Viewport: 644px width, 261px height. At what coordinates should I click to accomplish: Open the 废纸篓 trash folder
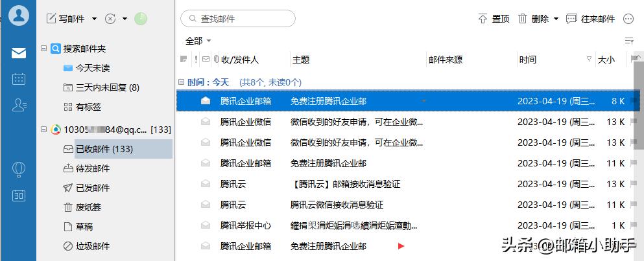82,207
